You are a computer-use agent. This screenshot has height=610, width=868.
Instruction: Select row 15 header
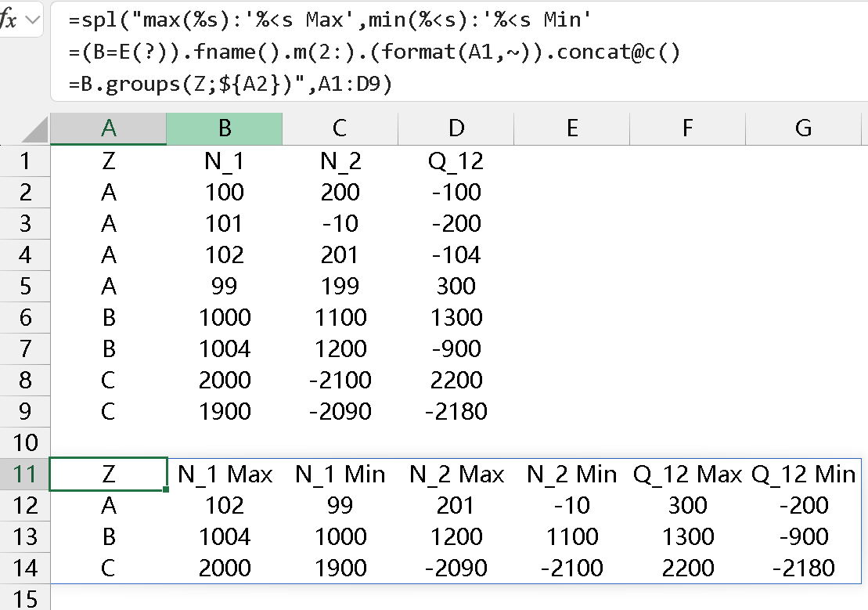[25, 597]
